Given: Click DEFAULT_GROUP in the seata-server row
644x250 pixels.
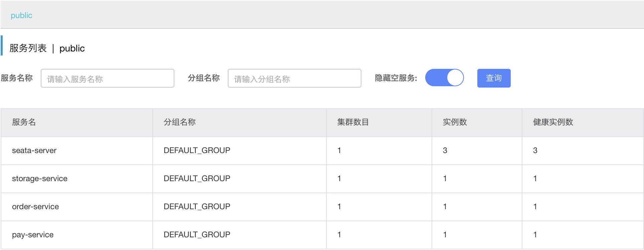Looking at the screenshot, I should click(x=197, y=151).
